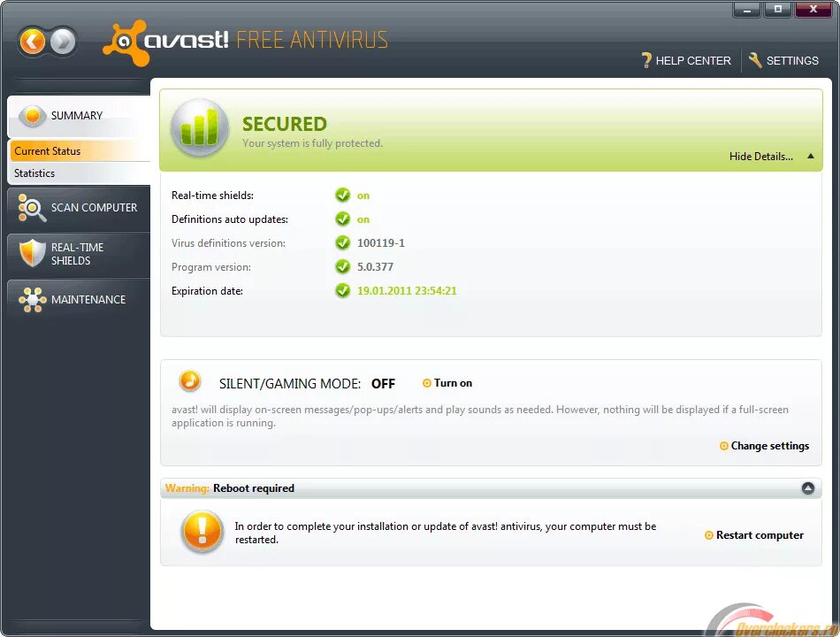Image resolution: width=840 pixels, height=637 pixels.
Task: Open the Real-Time Shields section
Action: point(79,254)
